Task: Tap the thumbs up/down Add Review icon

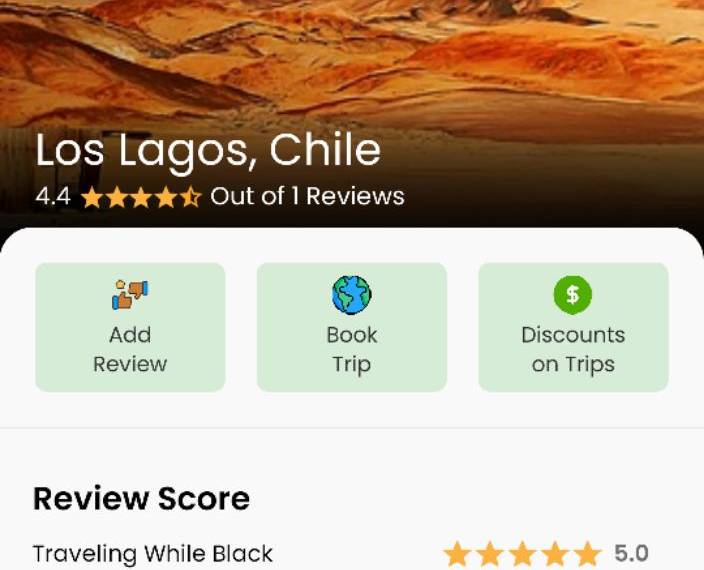Action: pos(130,294)
